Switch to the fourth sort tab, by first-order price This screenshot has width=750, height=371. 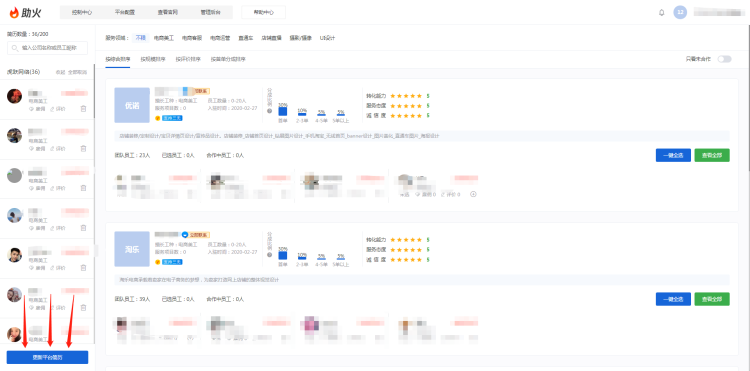[228, 59]
